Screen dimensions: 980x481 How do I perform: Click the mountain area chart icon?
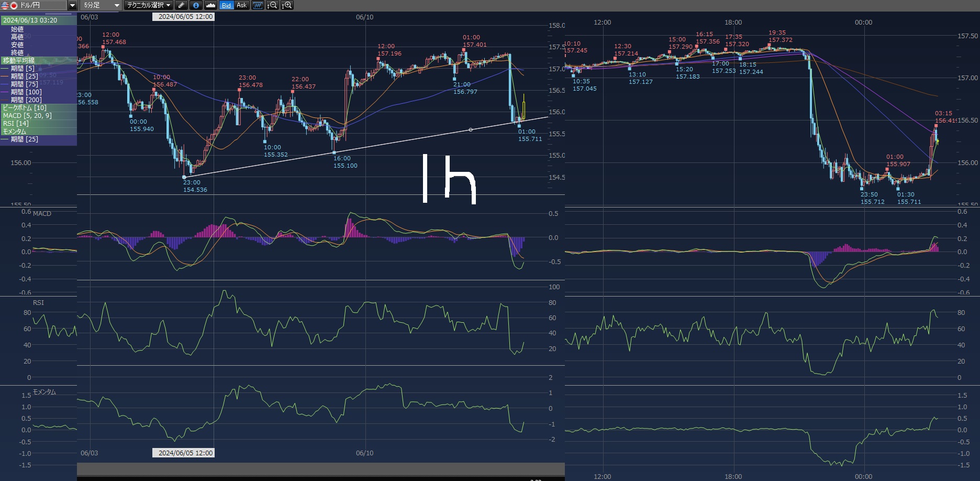[210, 5]
